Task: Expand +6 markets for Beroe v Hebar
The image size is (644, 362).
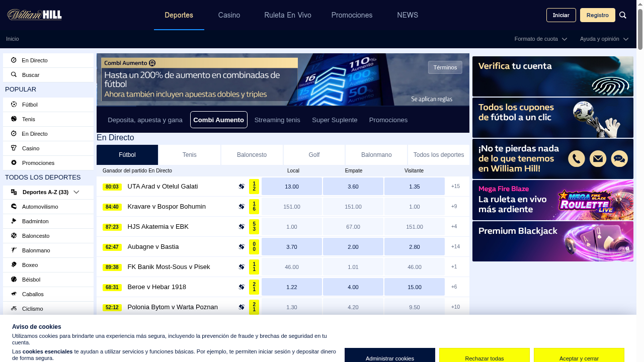Action: pyautogui.click(x=454, y=287)
